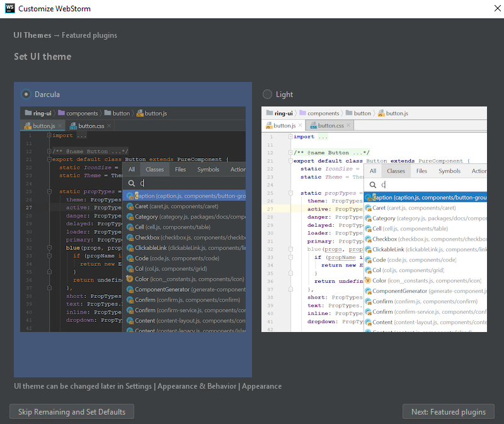Click Files tab in Darcula preview popup

(x=180, y=169)
